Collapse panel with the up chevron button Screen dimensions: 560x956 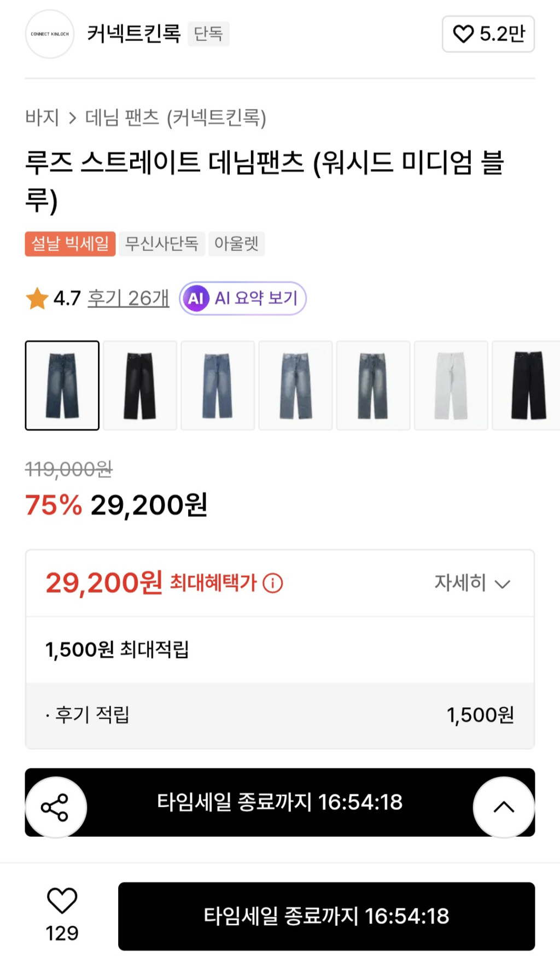[504, 807]
